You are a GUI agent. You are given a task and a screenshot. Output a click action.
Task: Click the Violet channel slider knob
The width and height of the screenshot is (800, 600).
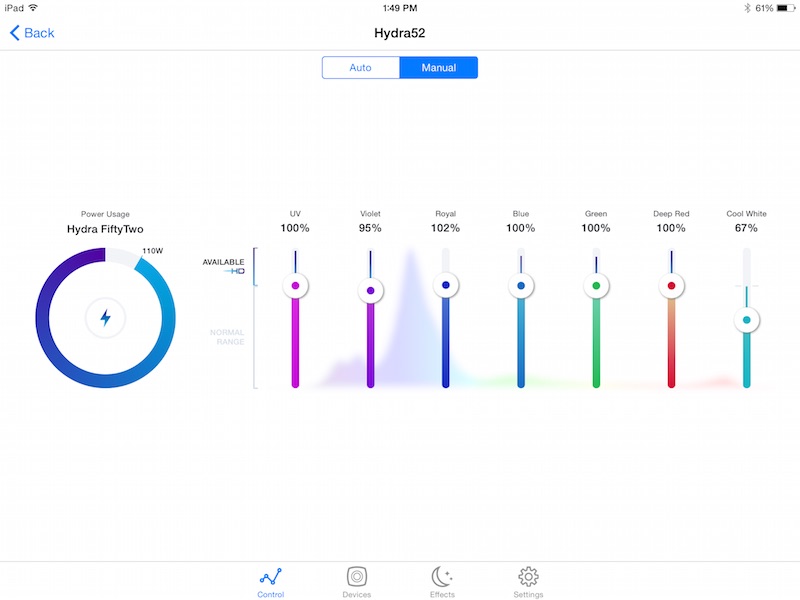[370, 290]
